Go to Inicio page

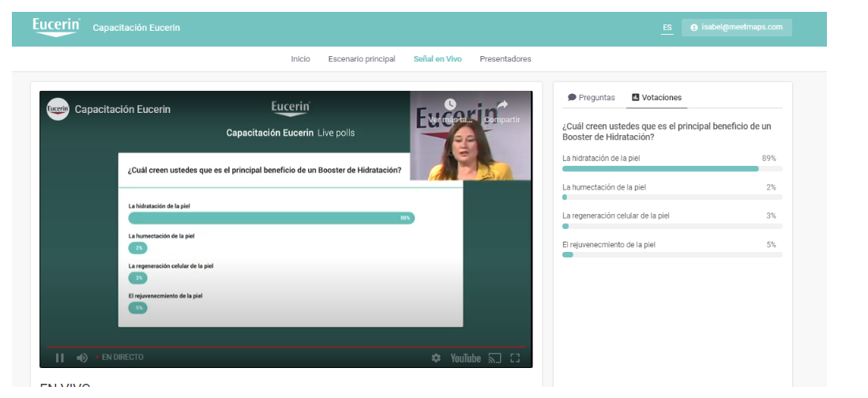pos(301,58)
